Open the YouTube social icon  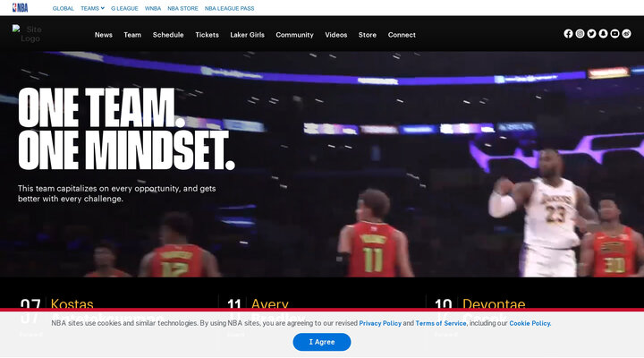click(x=614, y=34)
